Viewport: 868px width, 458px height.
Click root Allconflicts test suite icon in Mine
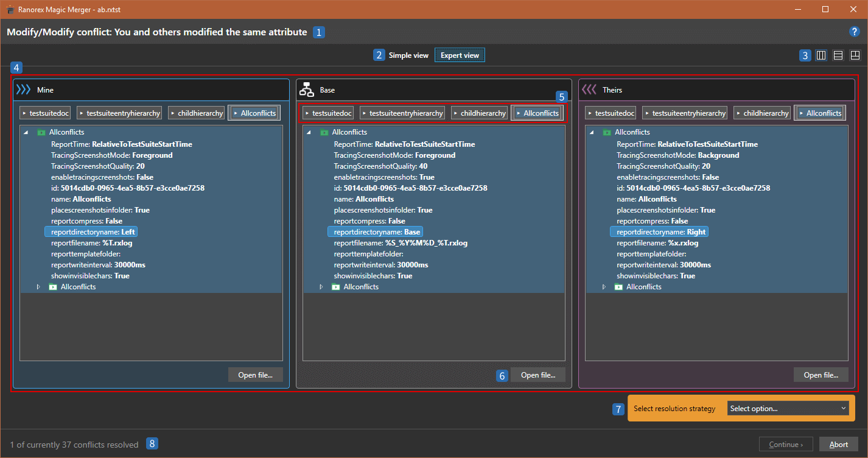(41, 132)
